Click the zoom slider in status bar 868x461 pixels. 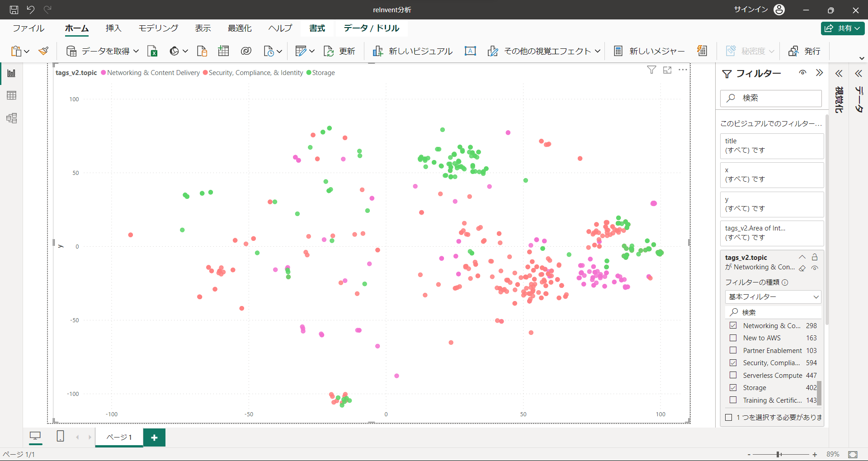778,454
